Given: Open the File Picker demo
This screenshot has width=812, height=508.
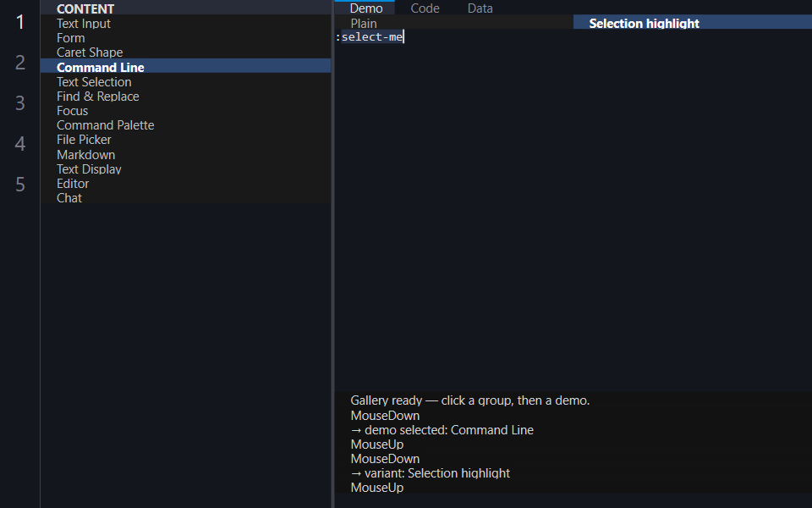Looking at the screenshot, I should click(185, 140).
